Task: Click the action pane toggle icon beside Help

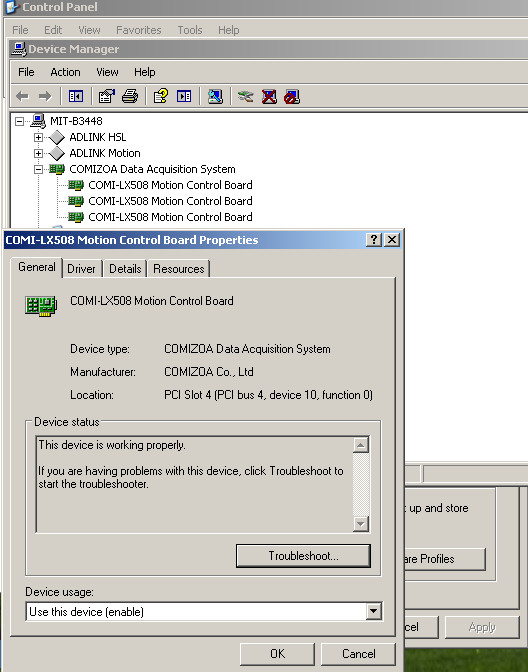Action: tap(184, 96)
